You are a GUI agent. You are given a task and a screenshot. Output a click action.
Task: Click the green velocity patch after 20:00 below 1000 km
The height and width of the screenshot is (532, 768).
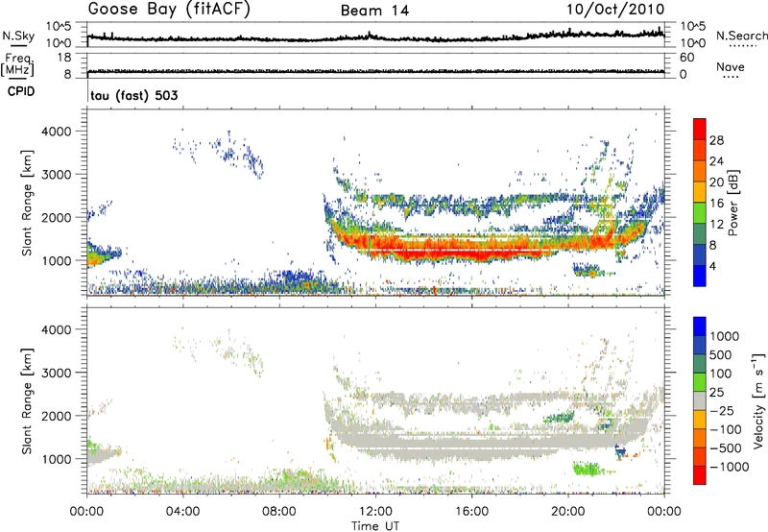[587, 469]
